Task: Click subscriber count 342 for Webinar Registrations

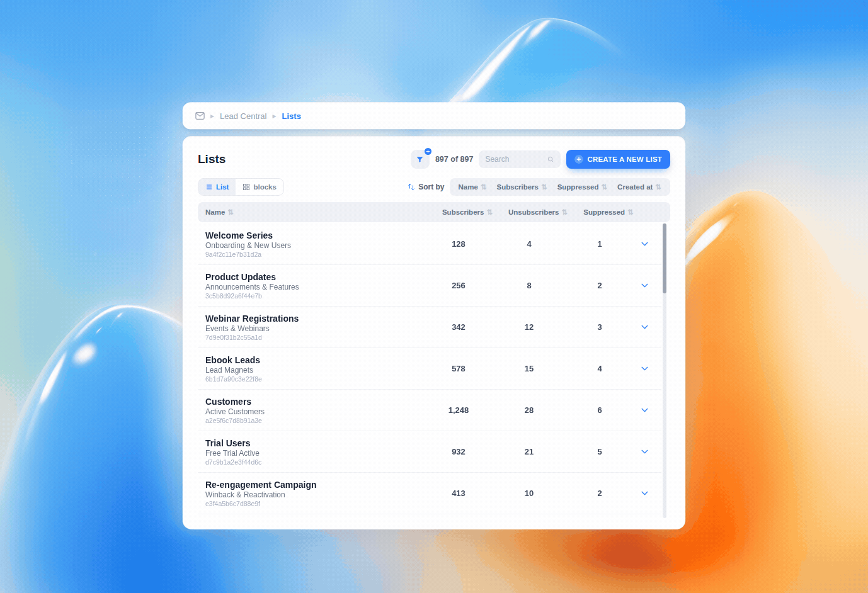Action: tap(459, 327)
